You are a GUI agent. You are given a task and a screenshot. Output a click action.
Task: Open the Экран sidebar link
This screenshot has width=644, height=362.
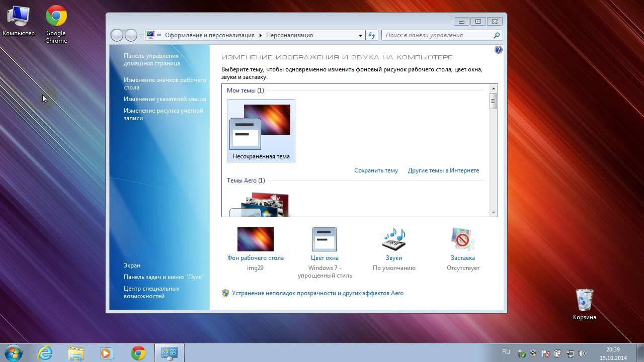(132, 265)
